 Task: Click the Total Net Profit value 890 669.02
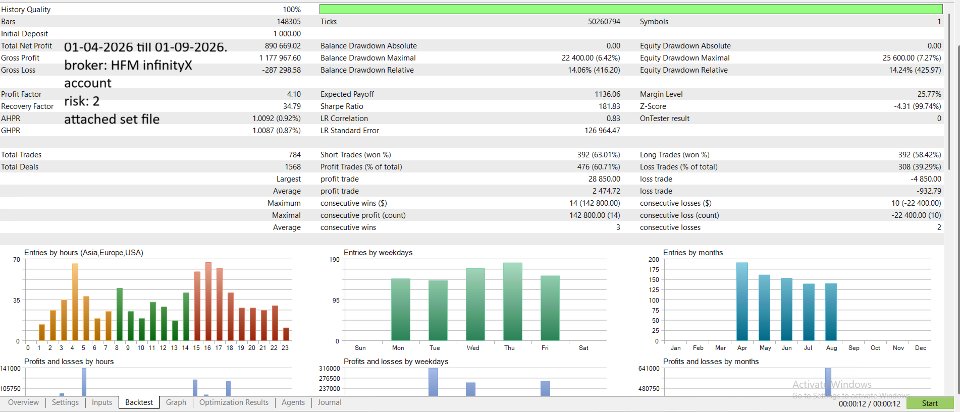(x=280, y=46)
